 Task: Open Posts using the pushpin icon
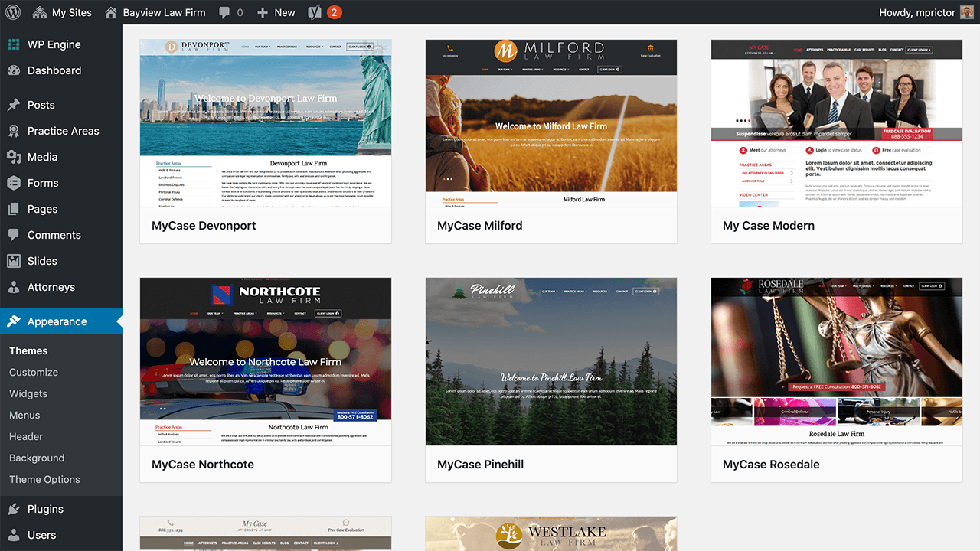pos(15,105)
